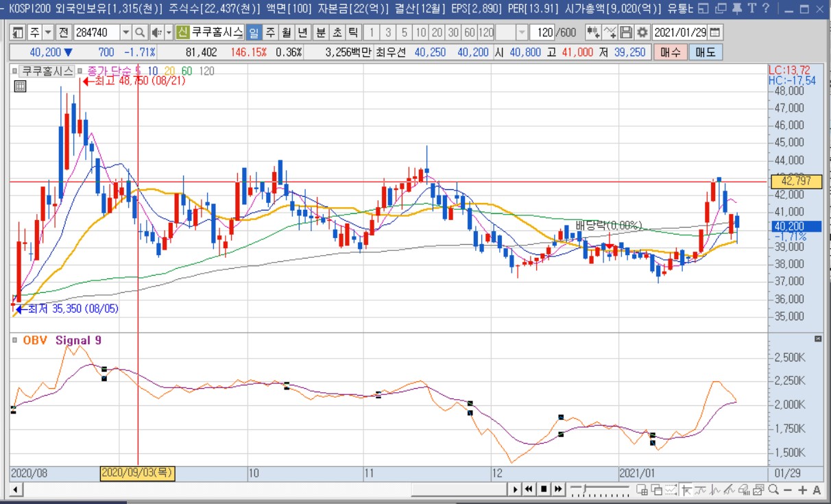Click the 2020/09/03(목) date label
Screen dimensions: 831x504
(137, 472)
